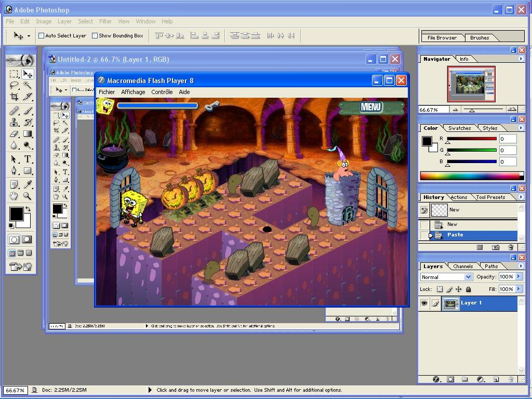Switch to the Swatches tab
This screenshot has height=399, width=532.
click(x=459, y=128)
